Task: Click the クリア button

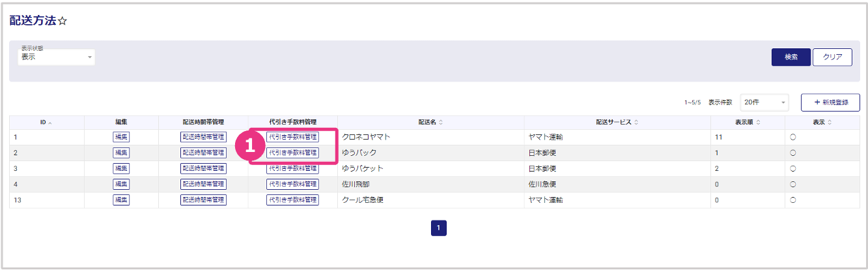Action: point(832,57)
